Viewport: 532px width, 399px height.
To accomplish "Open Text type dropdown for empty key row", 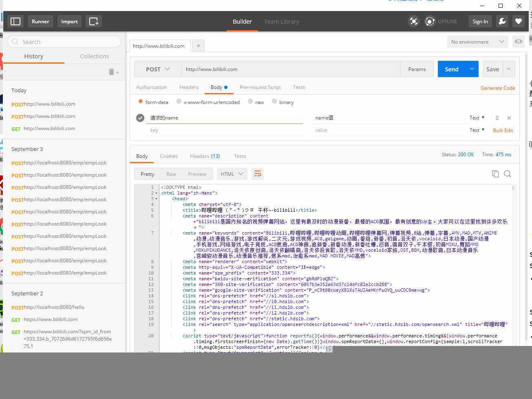I will 477,130.
